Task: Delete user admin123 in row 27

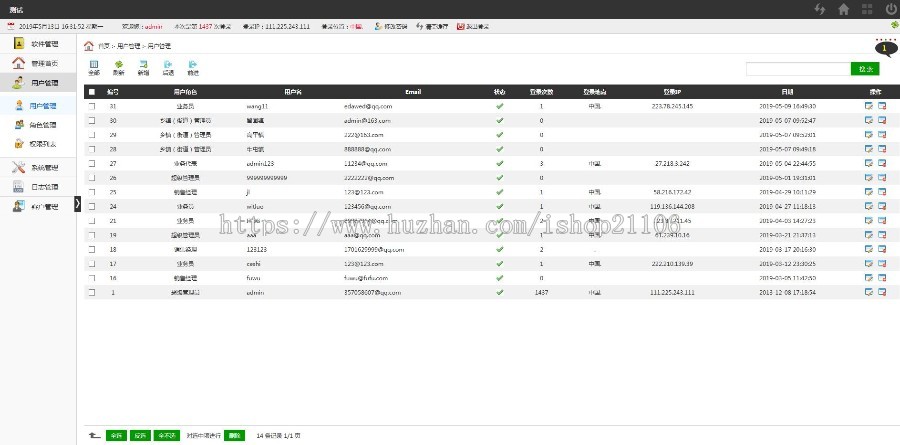Action: point(882,163)
